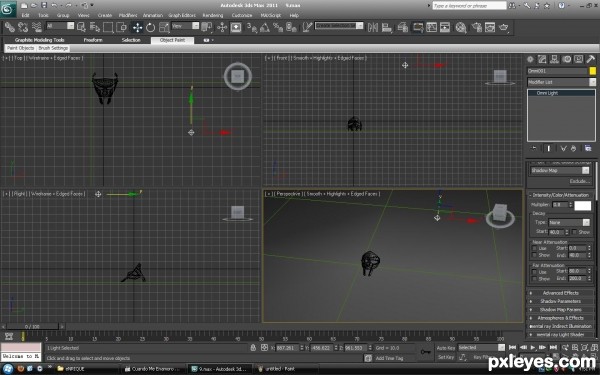Switch to the Selection ribbon tab
The width and height of the screenshot is (600, 375).
pyautogui.click(x=131, y=40)
